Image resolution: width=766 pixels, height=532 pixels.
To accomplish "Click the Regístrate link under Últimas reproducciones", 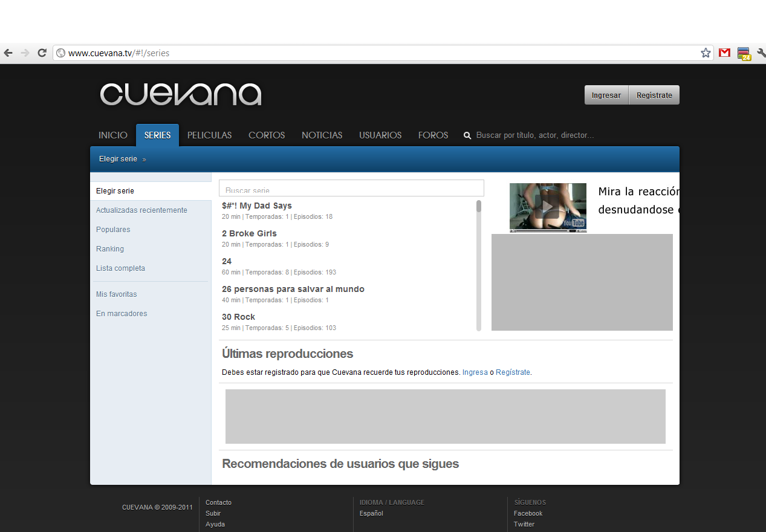I will [x=513, y=372].
